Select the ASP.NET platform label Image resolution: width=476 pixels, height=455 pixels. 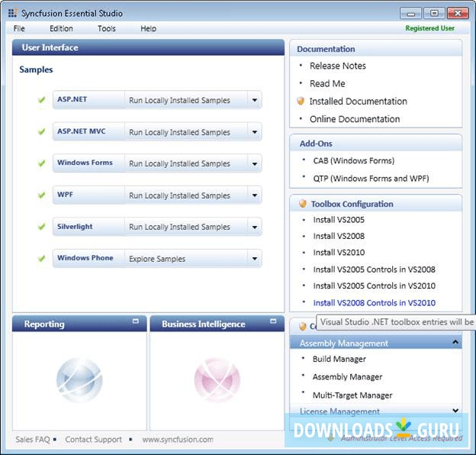click(72, 99)
